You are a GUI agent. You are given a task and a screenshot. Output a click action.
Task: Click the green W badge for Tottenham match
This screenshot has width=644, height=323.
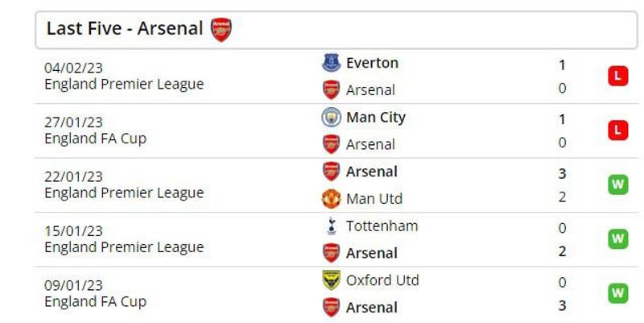617,238
